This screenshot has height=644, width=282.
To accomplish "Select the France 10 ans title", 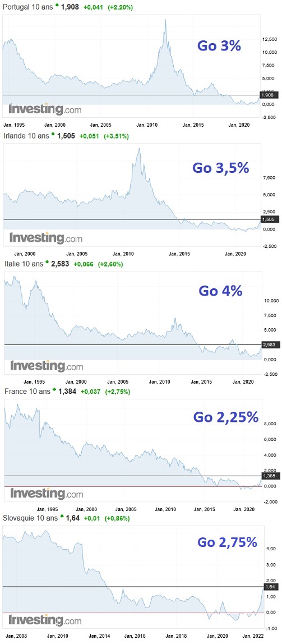I will [27, 392].
